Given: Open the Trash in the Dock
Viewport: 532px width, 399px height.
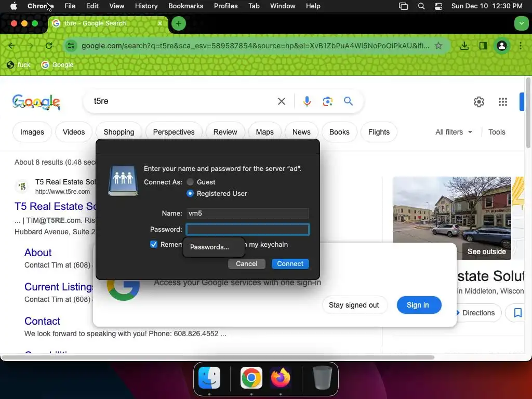Looking at the screenshot, I should (x=322, y=378).
